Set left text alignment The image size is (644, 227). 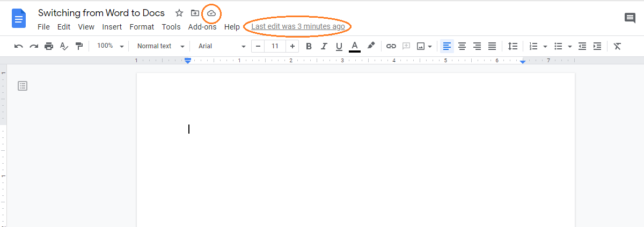(447, 46)
